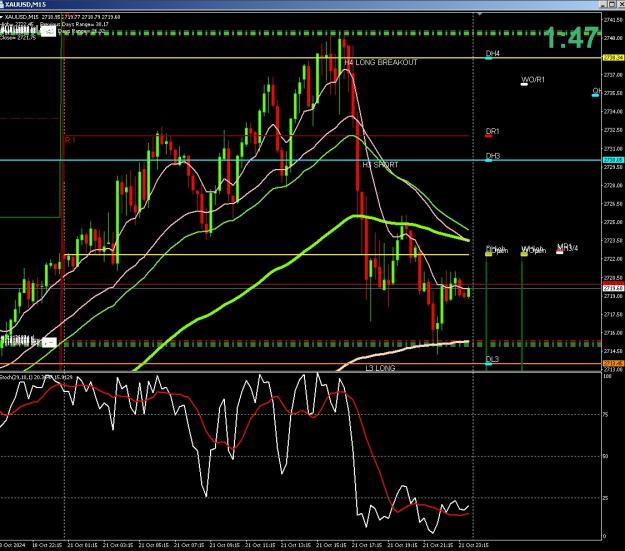
Task: Click 21 Oct 15:15 time axis label
Action: pyautogui.click(x=332, y=545)
